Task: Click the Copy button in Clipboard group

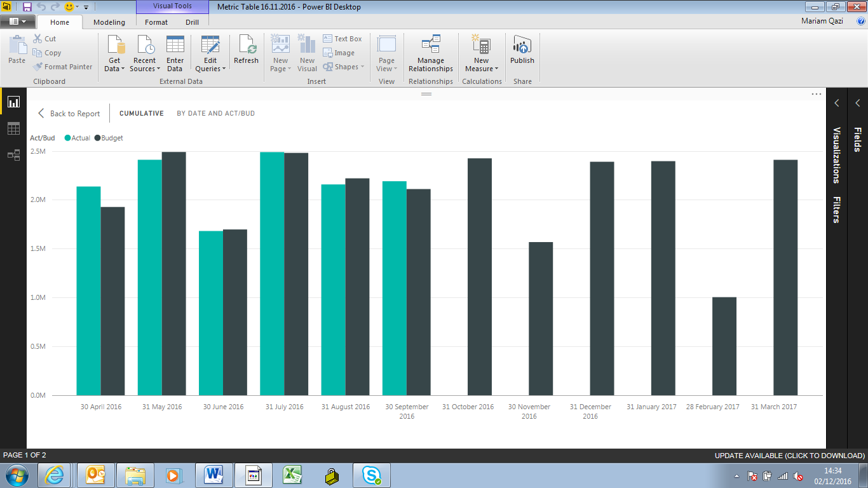Action: (47, 53)
